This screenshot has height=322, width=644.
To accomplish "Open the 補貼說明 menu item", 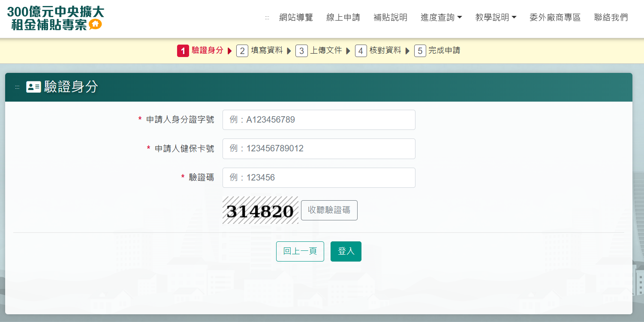I will coord(390,18).
